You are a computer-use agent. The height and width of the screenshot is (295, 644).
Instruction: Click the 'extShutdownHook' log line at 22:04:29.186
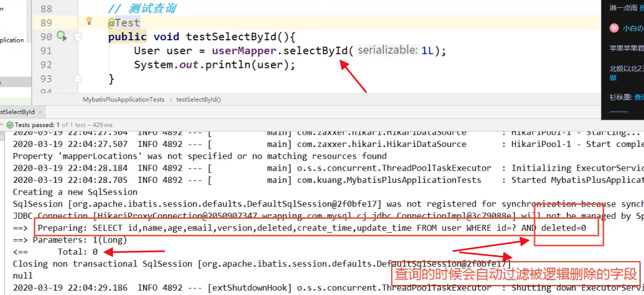pos(328,287)
